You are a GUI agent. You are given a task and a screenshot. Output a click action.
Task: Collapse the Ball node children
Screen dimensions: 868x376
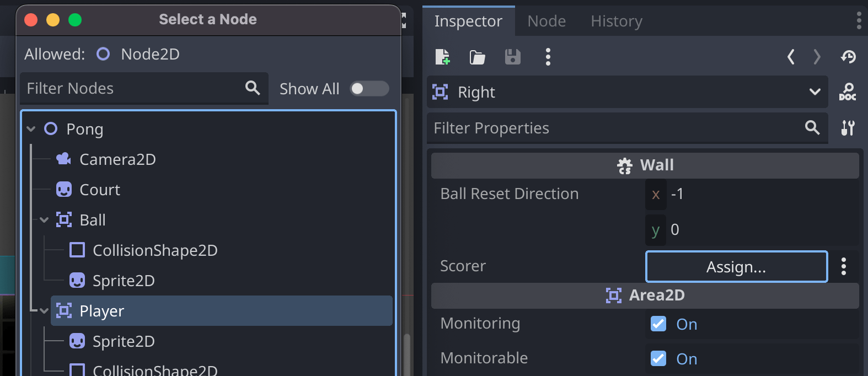(45, 220)
